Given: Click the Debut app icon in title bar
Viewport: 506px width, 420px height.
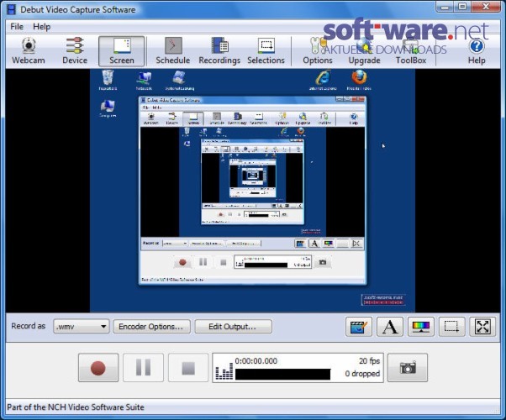Looking at the screenshot, I should [x=11, y=9].
